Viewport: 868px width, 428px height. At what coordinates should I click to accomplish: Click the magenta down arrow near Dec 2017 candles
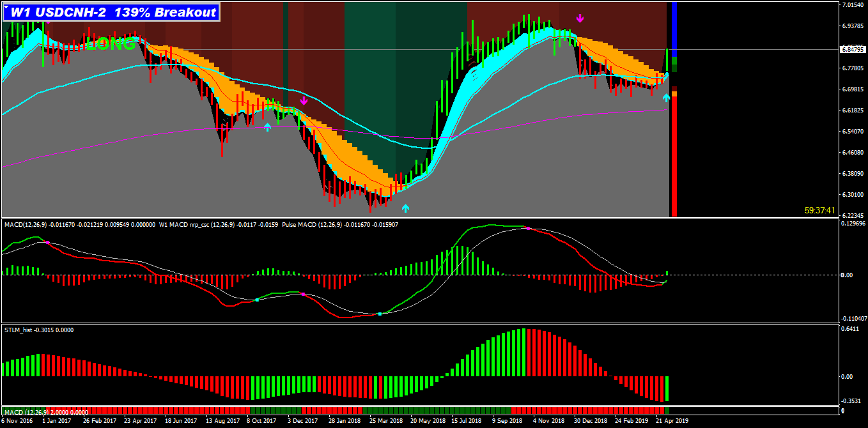point(304,100)
